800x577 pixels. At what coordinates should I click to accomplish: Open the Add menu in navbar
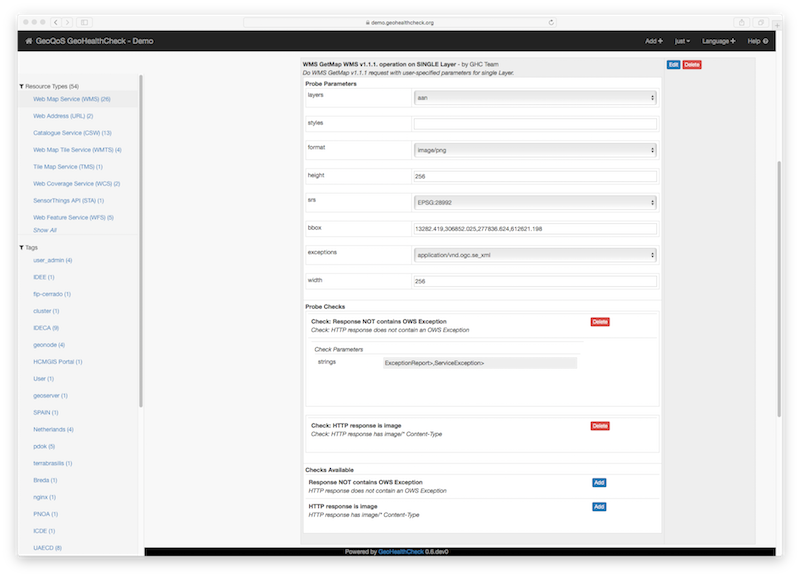pyautogui.click(x=653, y=41)
